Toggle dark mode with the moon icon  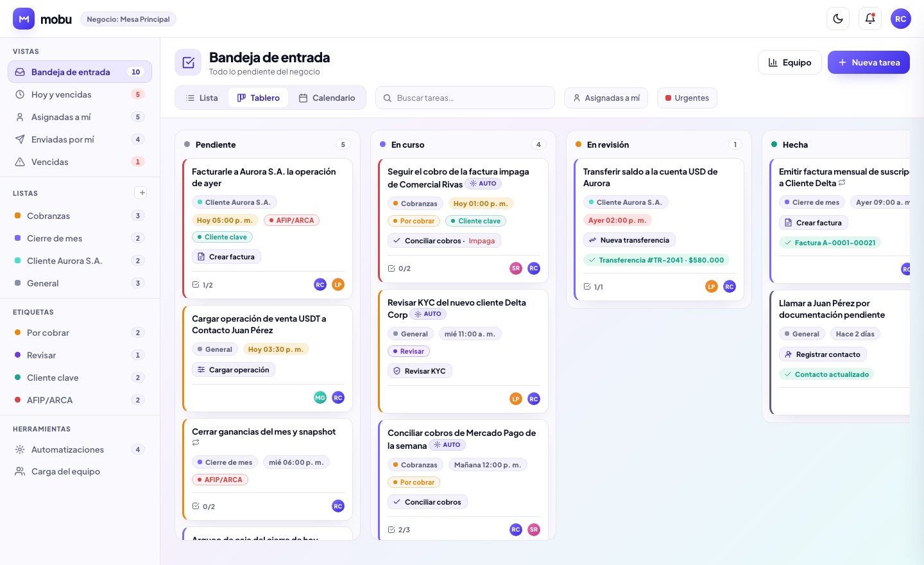tap(838, 19)
